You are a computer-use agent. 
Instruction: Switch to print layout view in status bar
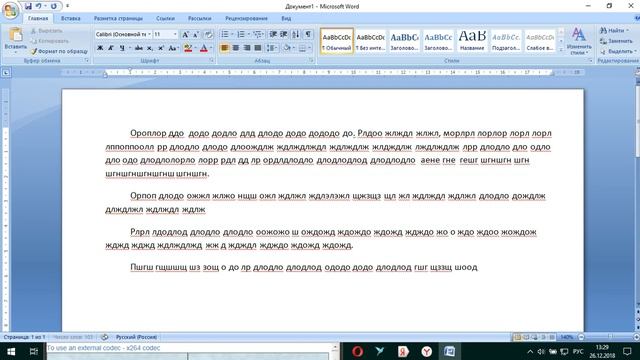pyautogui.click(x=517, y=337)
